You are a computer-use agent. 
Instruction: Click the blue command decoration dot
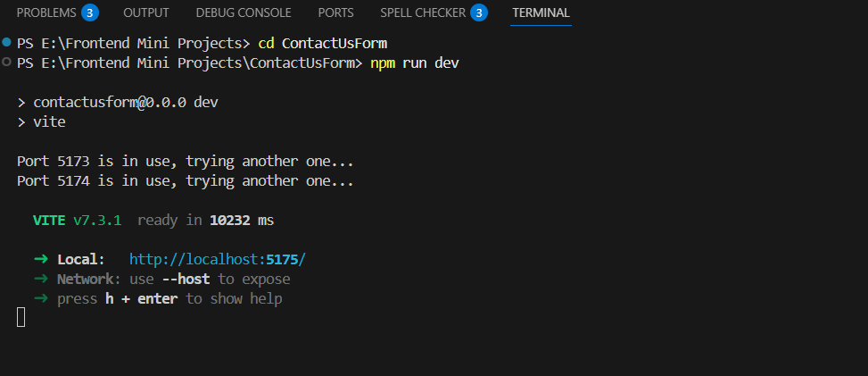[7, 43]
